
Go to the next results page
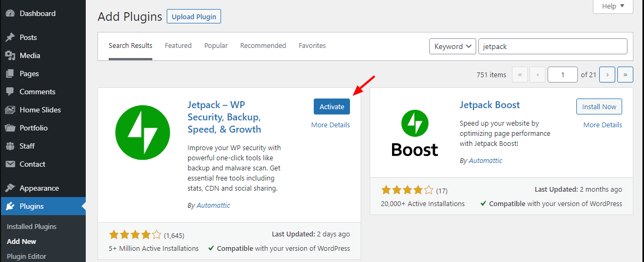click(607, 75)
